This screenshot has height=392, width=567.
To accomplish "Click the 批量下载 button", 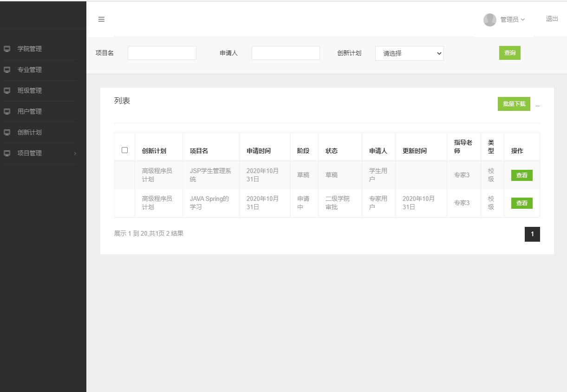I will (x=514, y=104).
